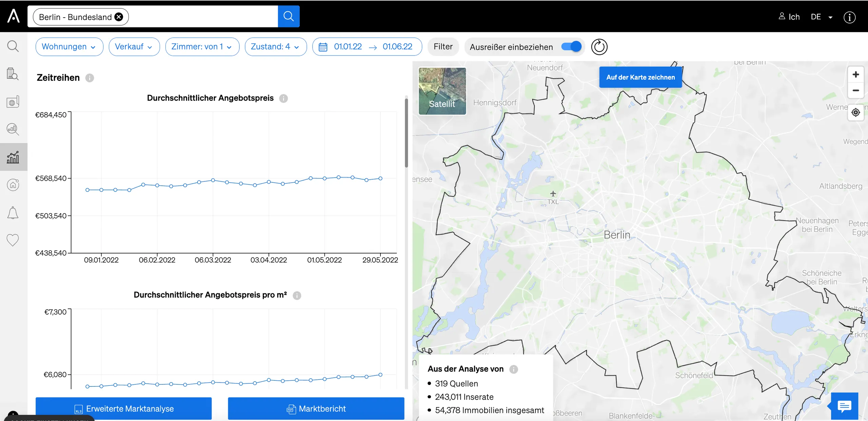Click the locate me map target icon
This screenshot has width=868, height=421.
tap(856, 113)
